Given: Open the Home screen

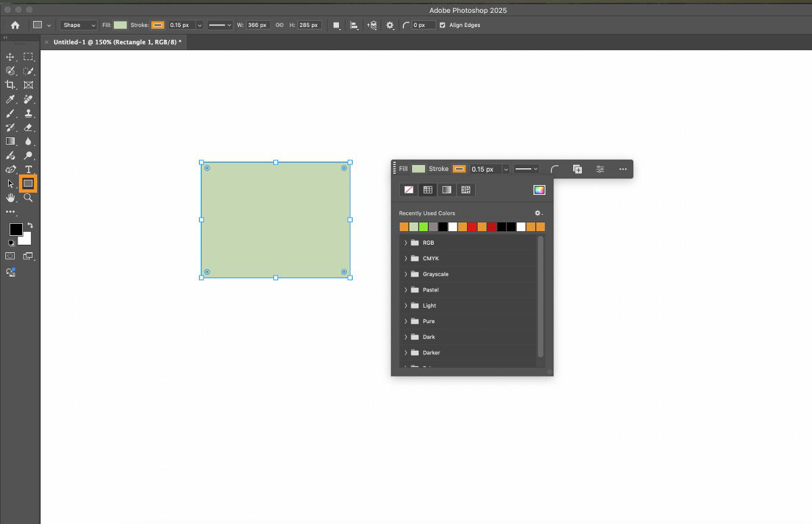Looking at the screenshot, I should (14, 25).
